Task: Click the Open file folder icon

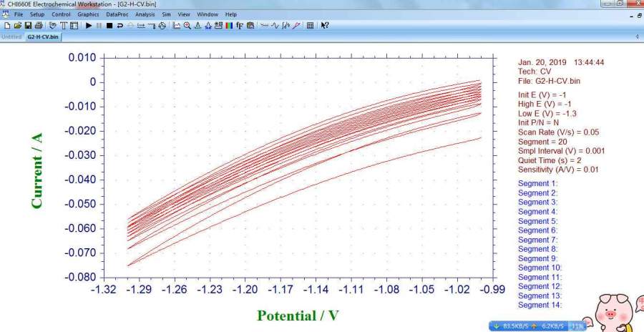Action: point(17,26)
